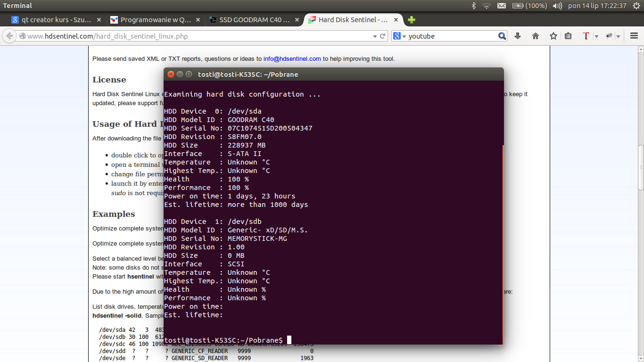Click the browser page vertical scrollbar
Viewport: 644px width, 362px height.
click(x=641, y=167)
